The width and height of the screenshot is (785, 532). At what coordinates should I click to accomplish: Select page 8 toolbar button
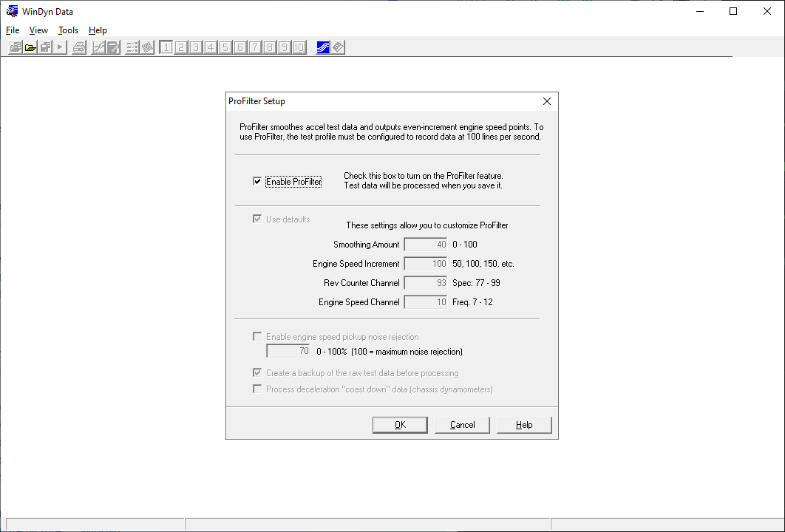[x=269, y=47]
